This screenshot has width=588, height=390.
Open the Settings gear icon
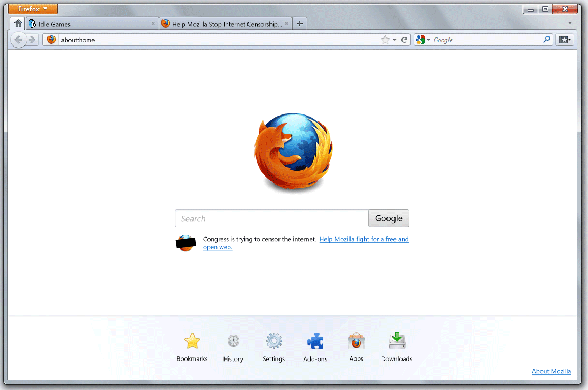click(274, 341)
